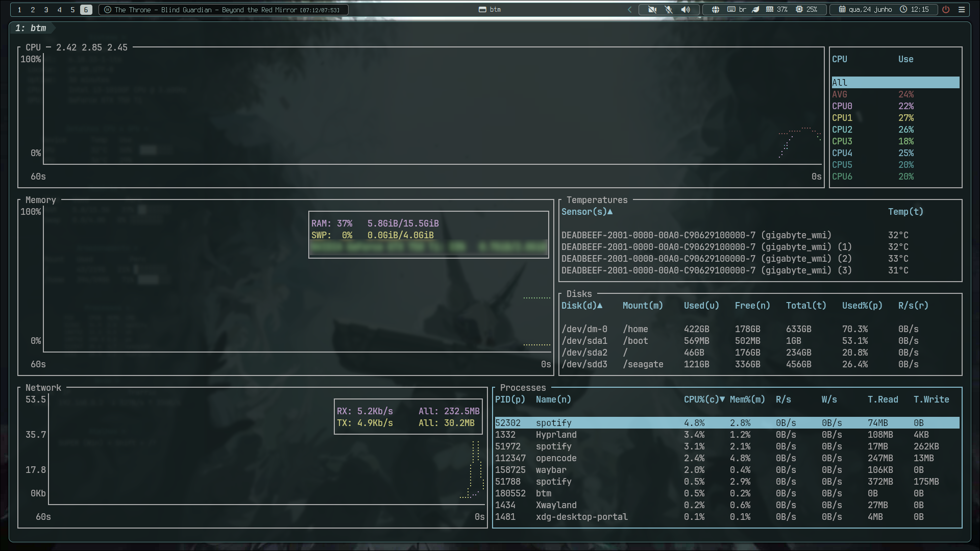Click the RAM usage 37% module

pos(777,10)
